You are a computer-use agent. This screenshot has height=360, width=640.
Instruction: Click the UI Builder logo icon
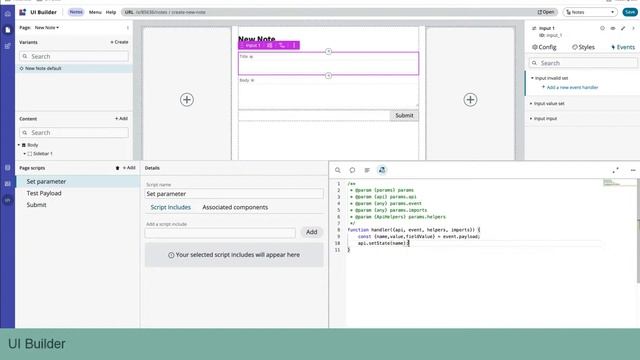(22, 12)
